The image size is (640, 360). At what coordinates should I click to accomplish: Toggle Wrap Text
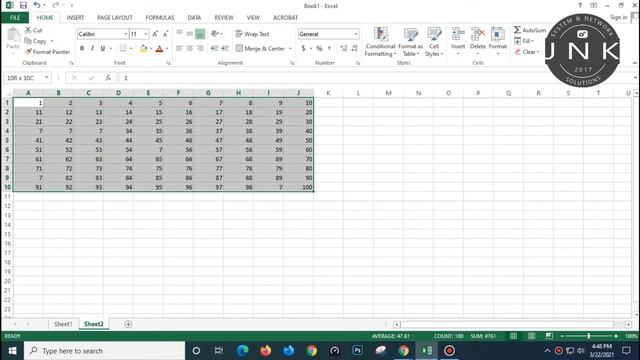point(252,34)
